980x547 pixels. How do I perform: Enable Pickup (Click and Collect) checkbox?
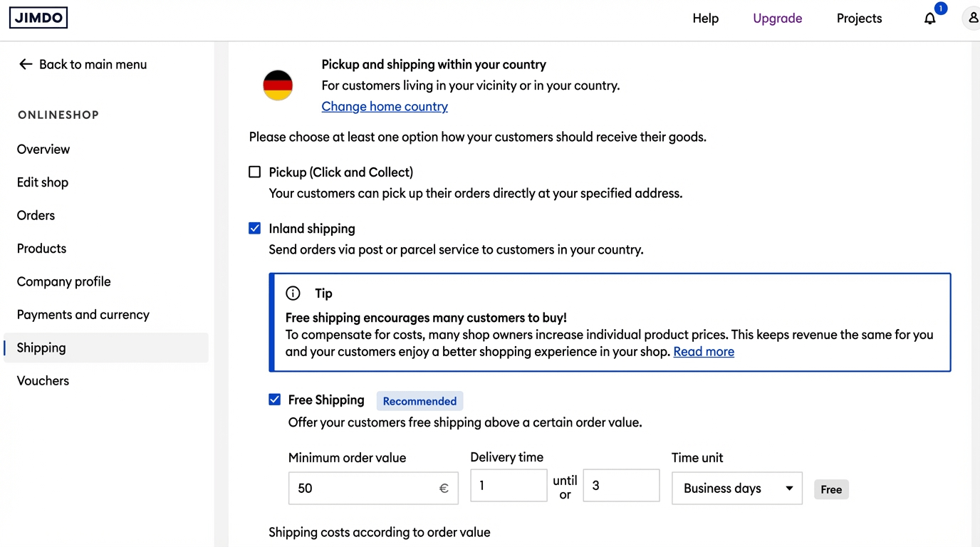point(255,172)
